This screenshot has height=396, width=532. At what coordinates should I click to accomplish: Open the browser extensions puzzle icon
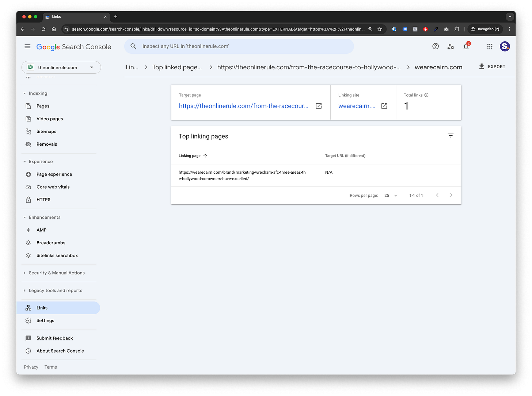click(x=457, y=29)
